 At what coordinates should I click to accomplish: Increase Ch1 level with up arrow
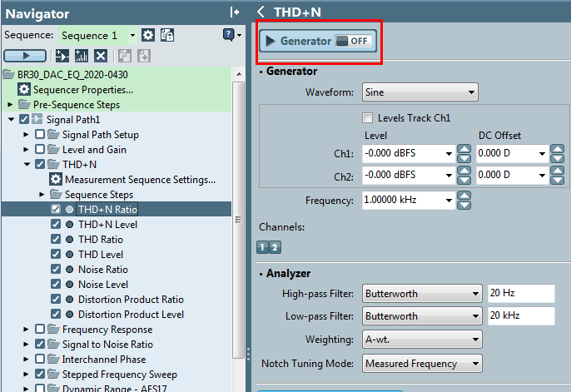(464, 149)
